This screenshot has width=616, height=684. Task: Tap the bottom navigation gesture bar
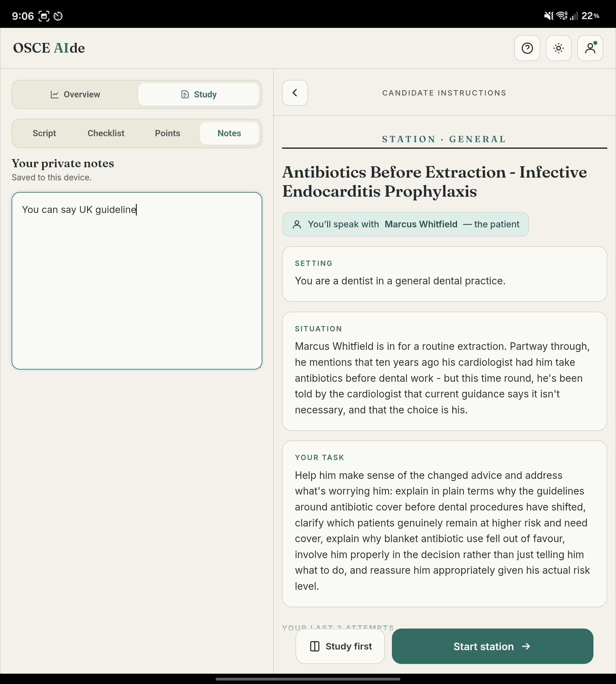(x=308, y=679)
